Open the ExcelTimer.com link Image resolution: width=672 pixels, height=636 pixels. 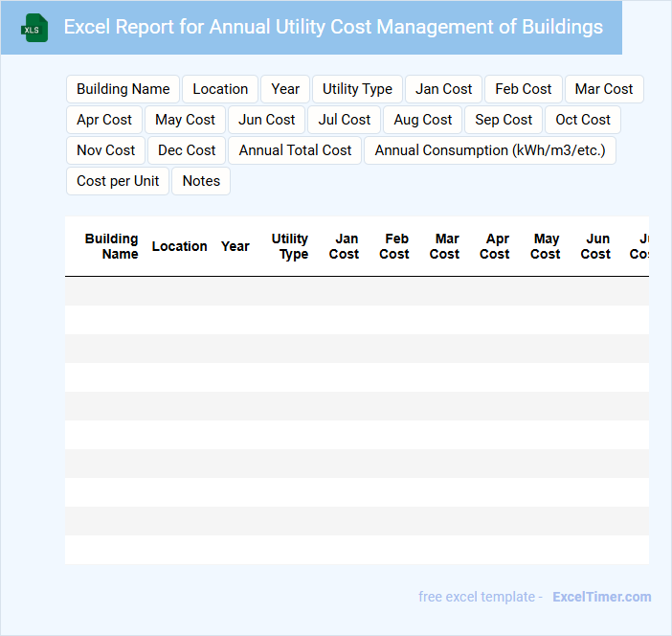[x=601, y=597]
